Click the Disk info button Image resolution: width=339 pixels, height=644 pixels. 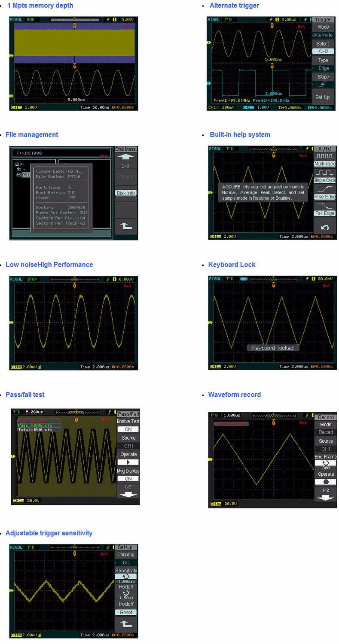(125, 193)
